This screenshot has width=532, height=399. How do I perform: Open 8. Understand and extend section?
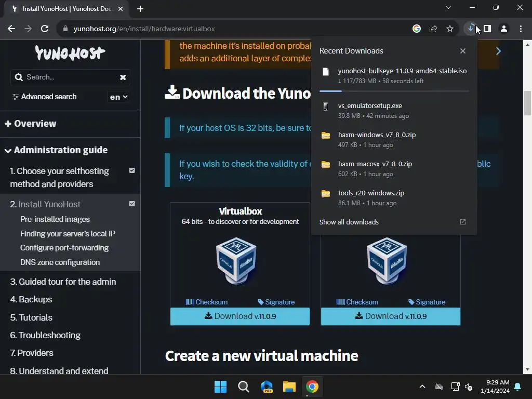click(x=59, y=371)
